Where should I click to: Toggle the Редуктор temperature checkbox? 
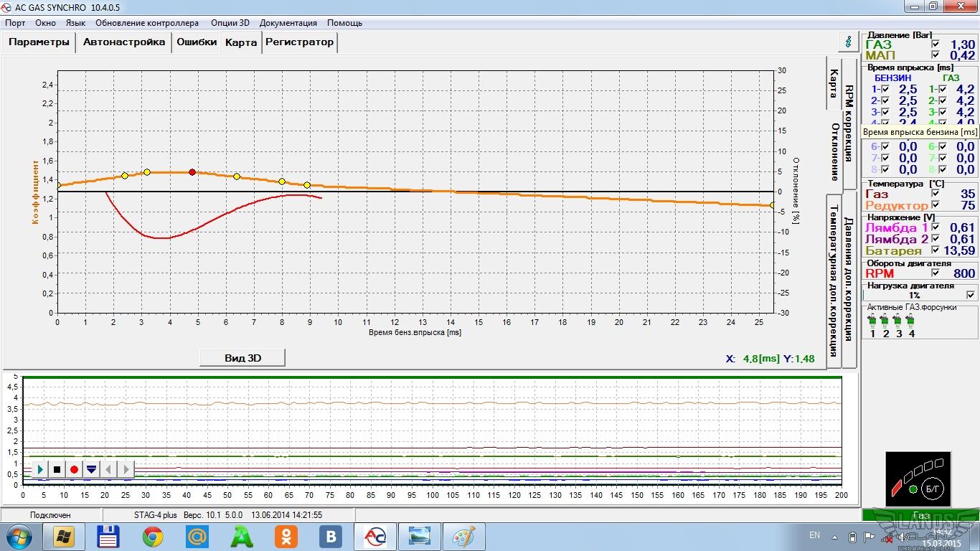pos(935,206)
